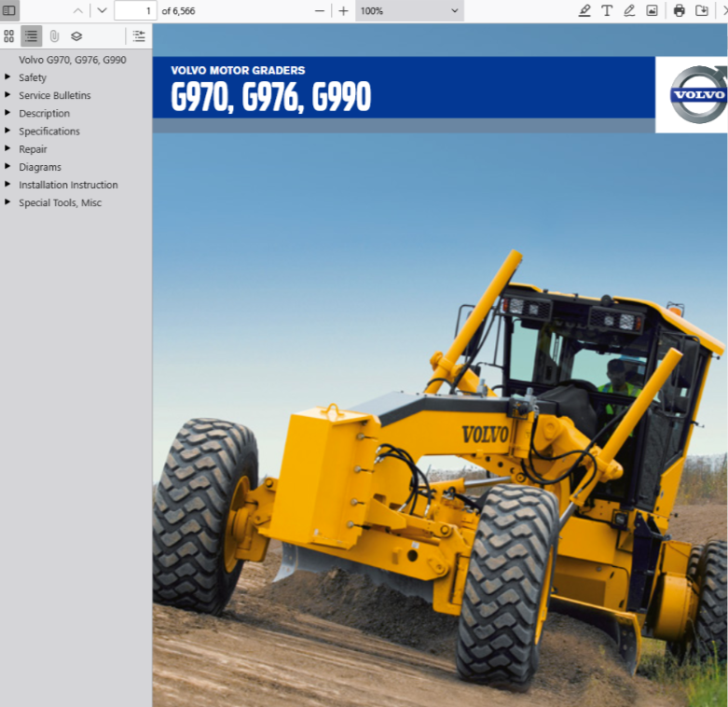The image size is (728, 707).
Task: Save or download the document
Action: 702,10
